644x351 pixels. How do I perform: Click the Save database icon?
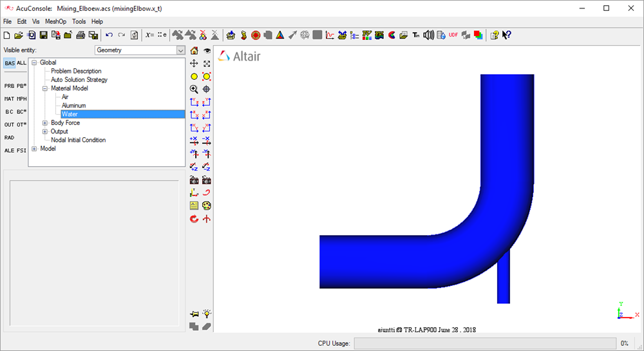(43, 35)
